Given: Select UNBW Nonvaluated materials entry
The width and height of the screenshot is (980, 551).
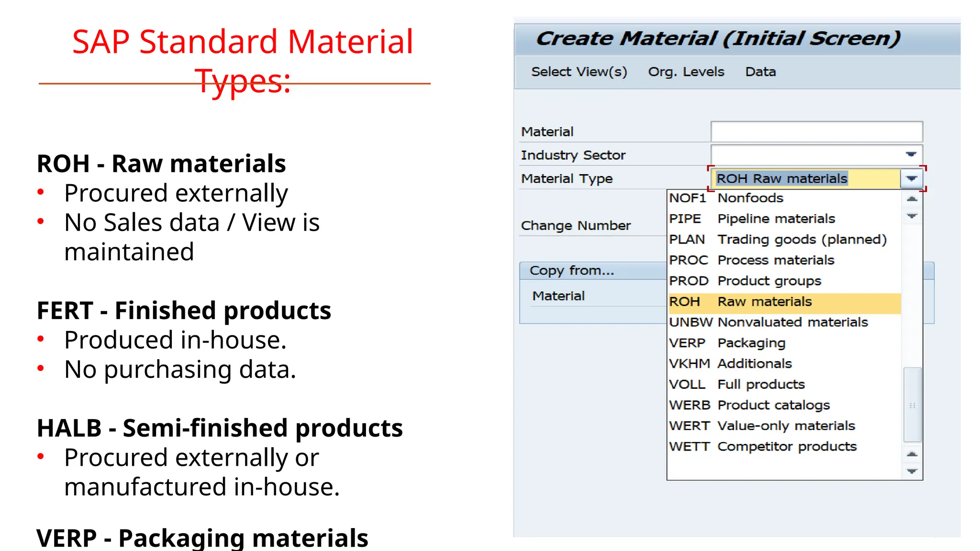Looking at the screenshot, I should pyautogui.click(x=784, y=322).
